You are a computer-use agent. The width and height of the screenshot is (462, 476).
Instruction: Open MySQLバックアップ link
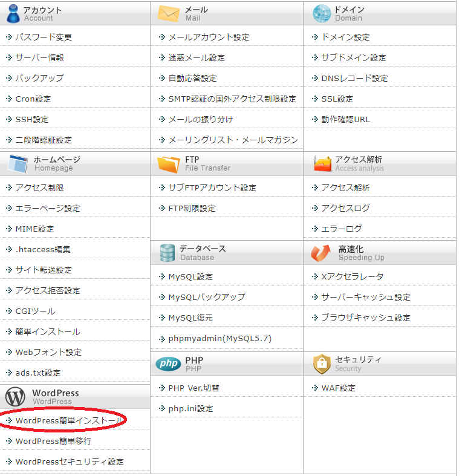(x=207, y=297)
